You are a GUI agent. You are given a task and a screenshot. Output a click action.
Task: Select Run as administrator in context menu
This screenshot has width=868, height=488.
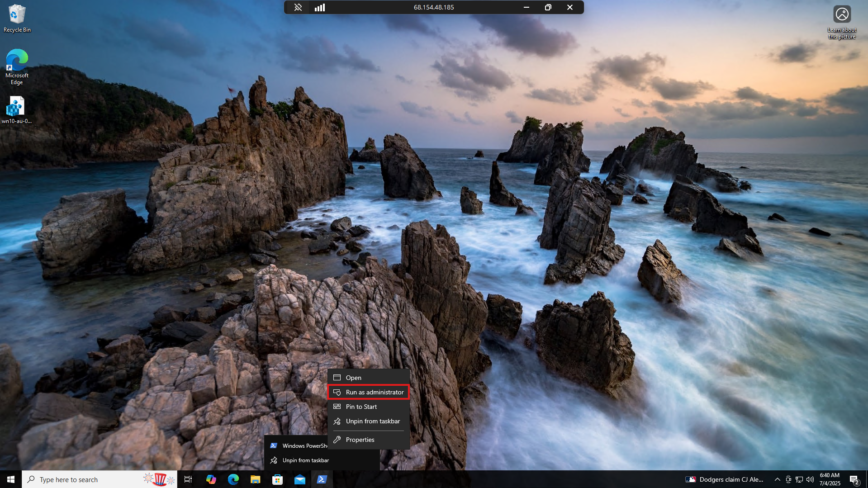[374, 392]
